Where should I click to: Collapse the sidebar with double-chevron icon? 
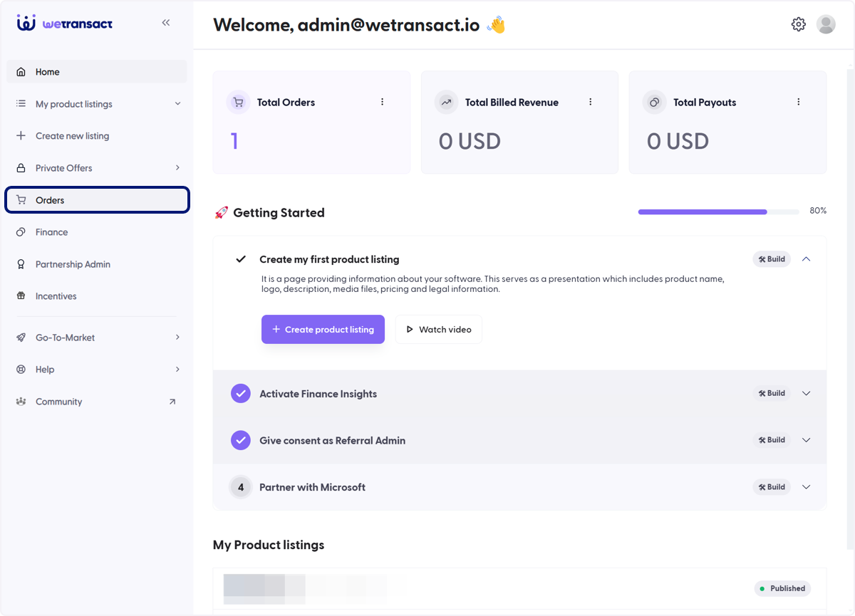click(x=166, y=23)
